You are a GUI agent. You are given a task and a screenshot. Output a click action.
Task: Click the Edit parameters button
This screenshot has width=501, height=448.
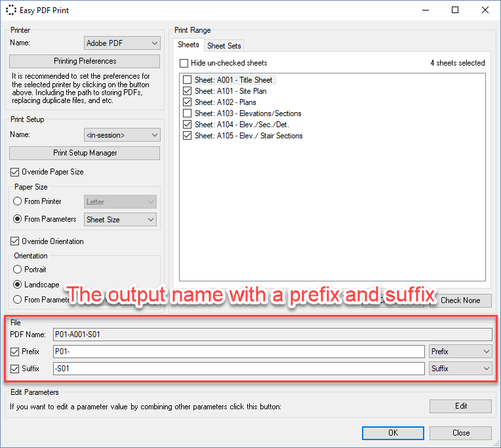pyautogui.click(x=460, y=406)
